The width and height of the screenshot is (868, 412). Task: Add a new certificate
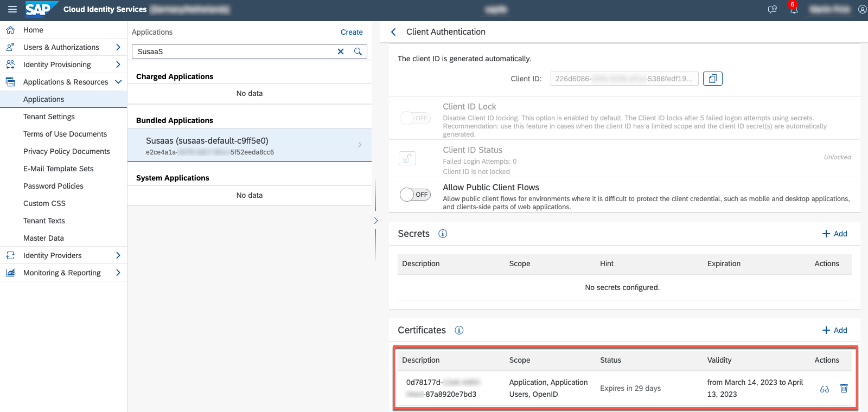tap(834, 330)
